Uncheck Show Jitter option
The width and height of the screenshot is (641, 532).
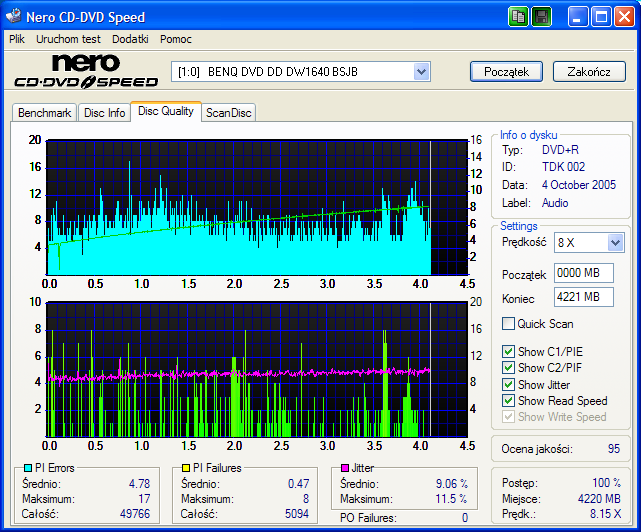click(x=508, y=384)
